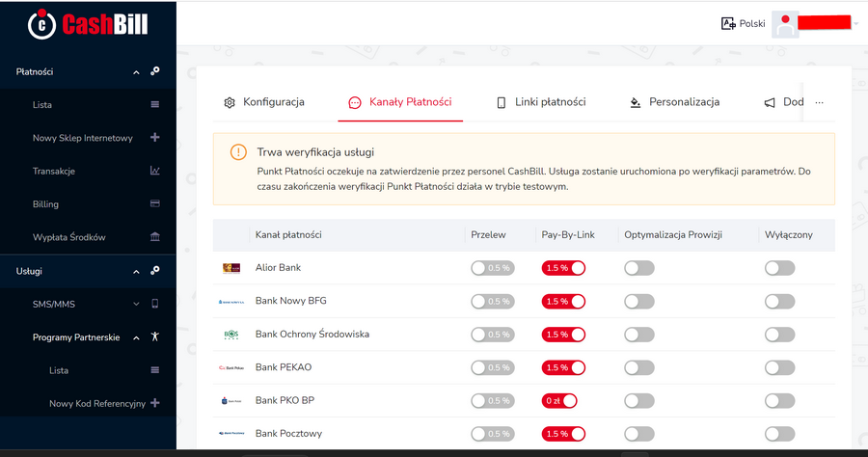Enable Przelew for Bank PEKAO
The height and width of the screenshot is (457, 868).
[492, 368]
